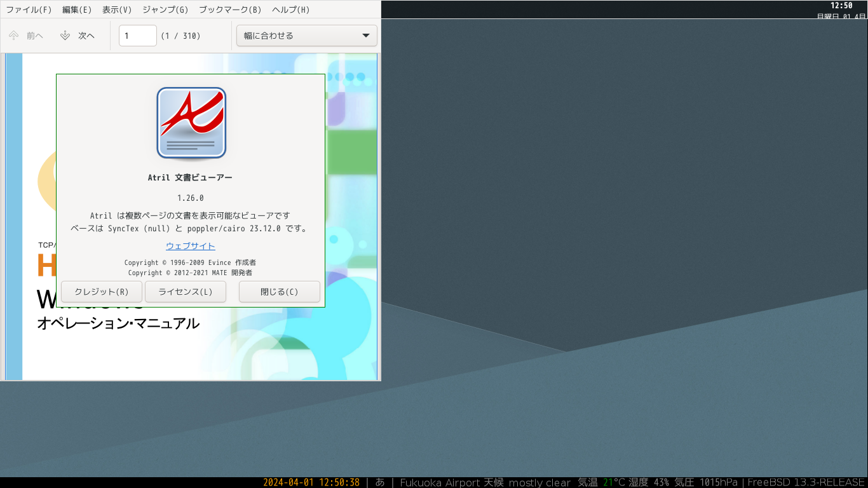Click the Atril 文書ビューアー title text
Screen dimensions: 868x488
click(x=191, y=178)
